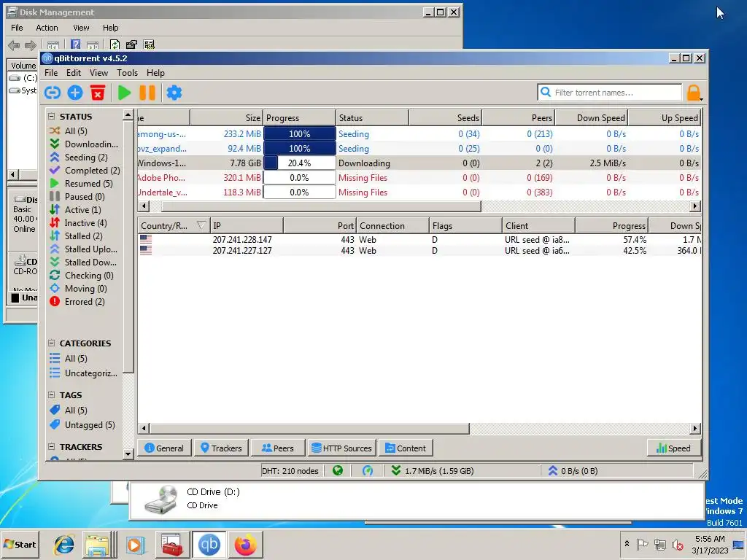Viewport: 747px width, 560px height.
Task: Open Action menu in Disk Management
Action: [47, 28]
